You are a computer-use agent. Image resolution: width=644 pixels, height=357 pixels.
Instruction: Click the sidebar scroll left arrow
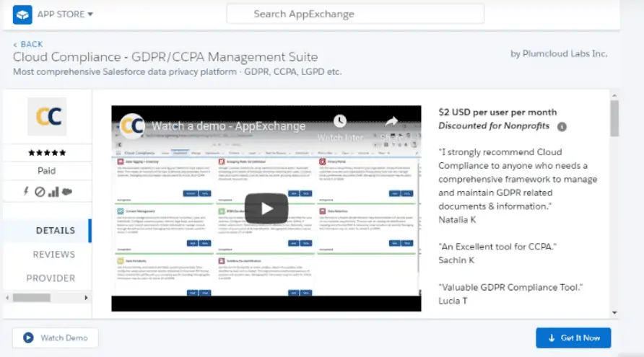pos(7,297)
